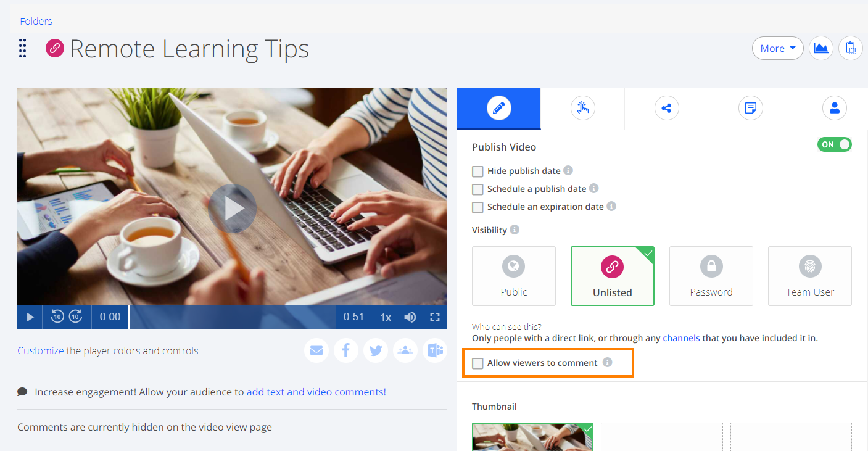Click the play button in the player control bar
This screenshot has height=451, width=868.
(x=30, y=317)
